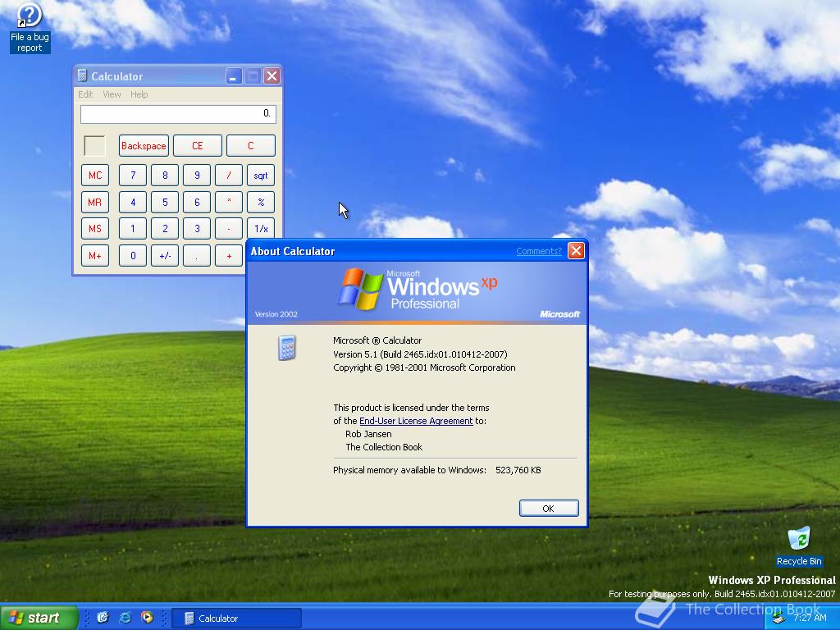840x630 pixels.
Task: Click the plus (+) button
Action: tap(229, 256)
